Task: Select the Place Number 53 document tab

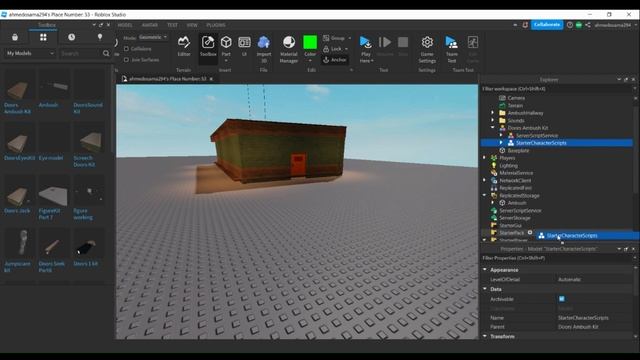Action: pos(167,79)
